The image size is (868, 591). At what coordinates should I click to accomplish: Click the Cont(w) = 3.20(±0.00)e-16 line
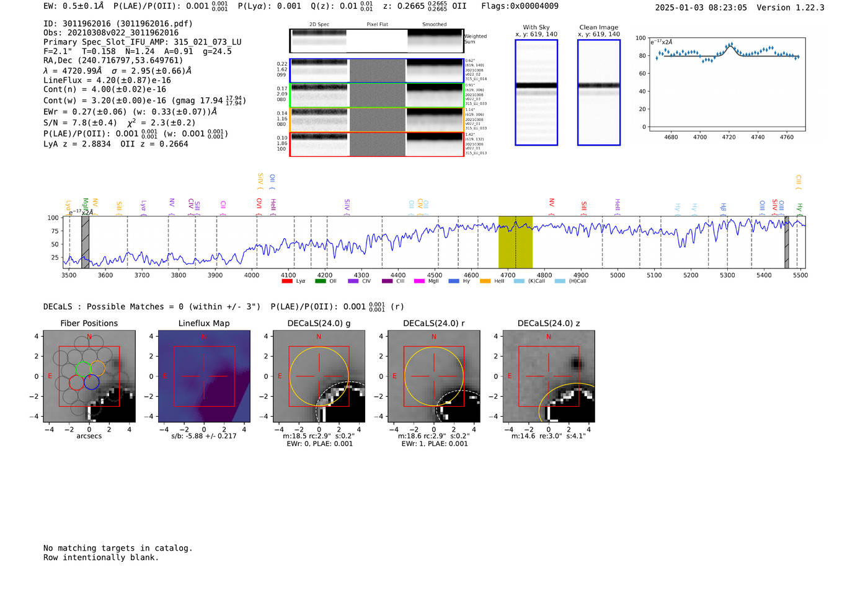pos(144,100)
